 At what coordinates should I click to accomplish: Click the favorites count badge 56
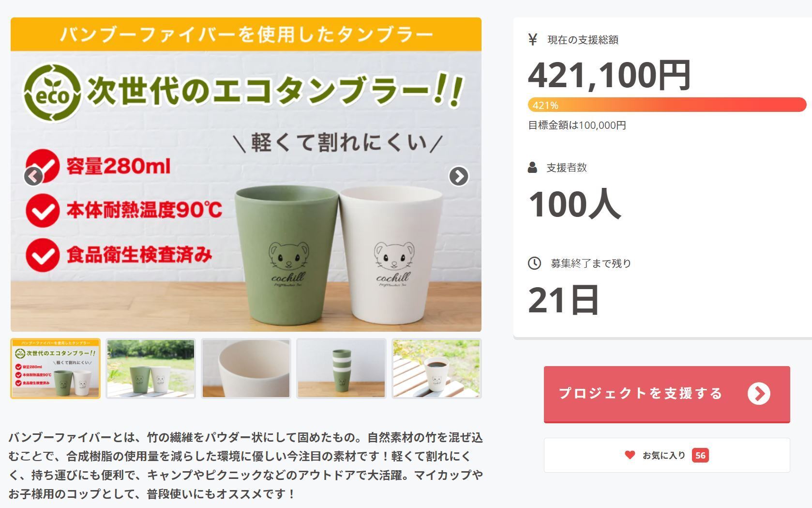pyautogui.click(x=700, y=455)
